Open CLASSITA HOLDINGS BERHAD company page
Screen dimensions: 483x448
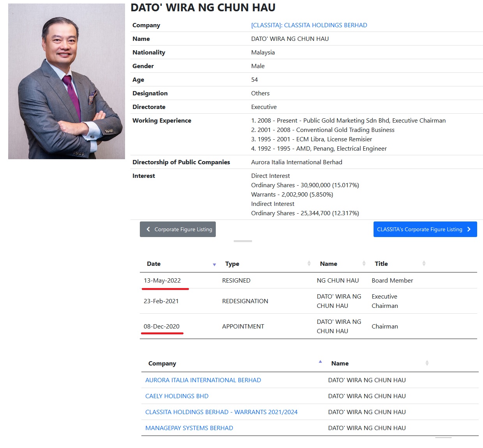click(309, 25)
